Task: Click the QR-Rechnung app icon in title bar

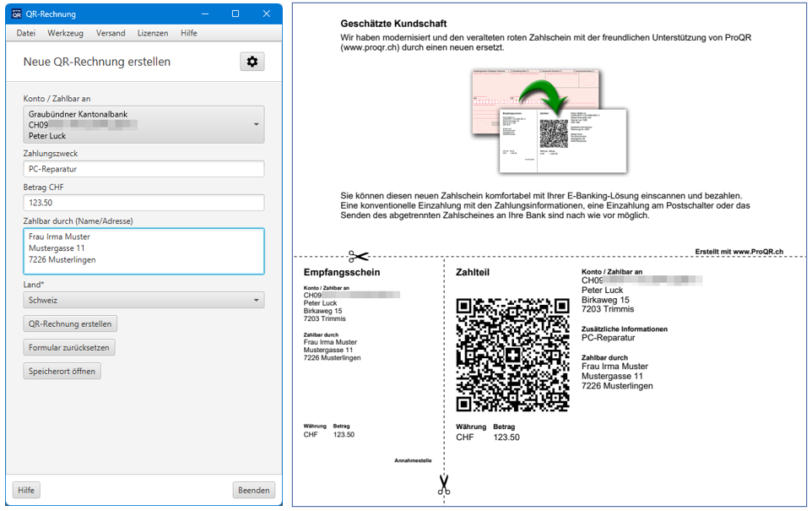Action: pos(16,14)
